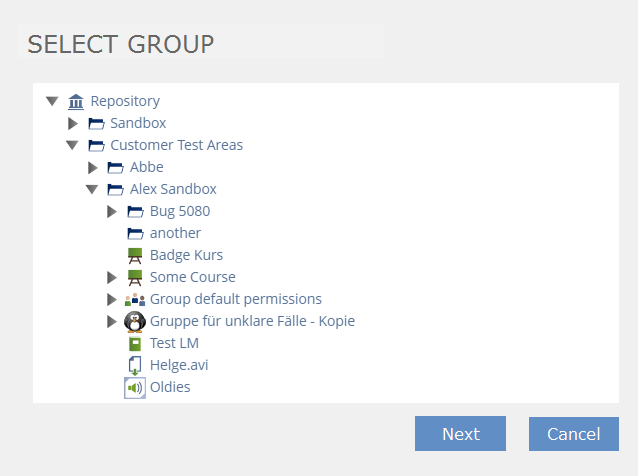Collapse the Alex Sandbox folder arrow
This screenshot has height=476, width=638.
point(92,189)
